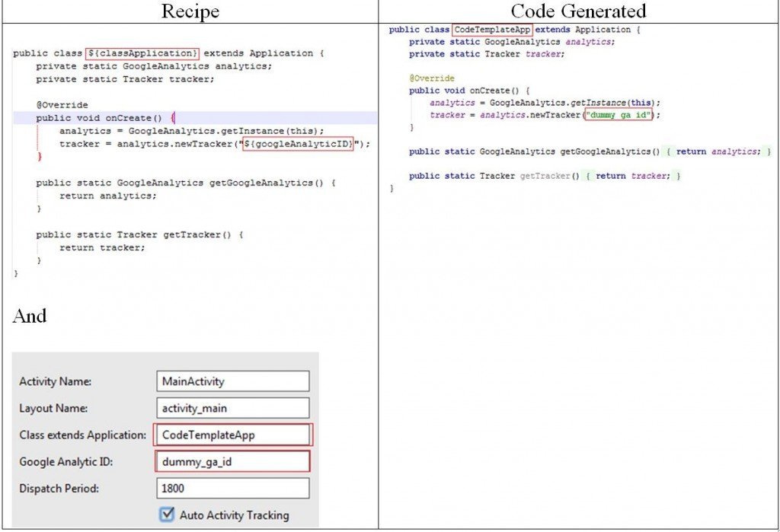Click the Activity Name input field
This screenshot has width=780, height=532.
232,381
